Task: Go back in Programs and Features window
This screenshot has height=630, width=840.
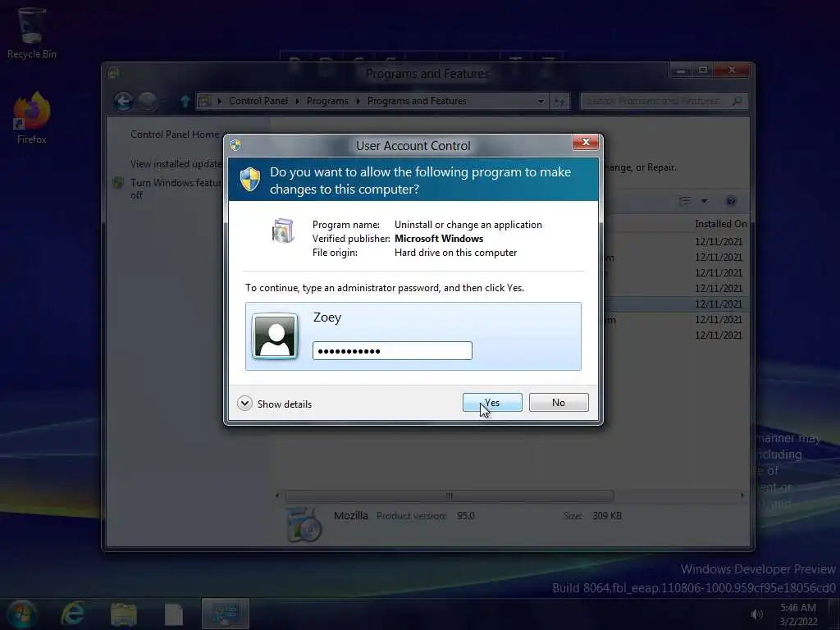Action: tap(124, 101)
